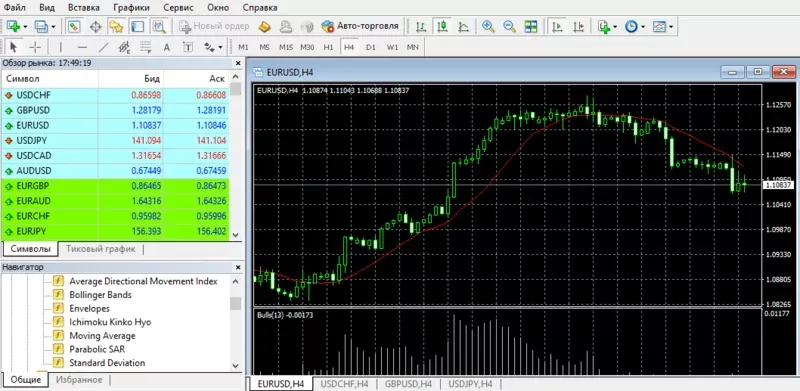The height and width of the screenshot is (391, 800).
Task: Click Navigator scroll up arrow
Action: coord(235,281)
